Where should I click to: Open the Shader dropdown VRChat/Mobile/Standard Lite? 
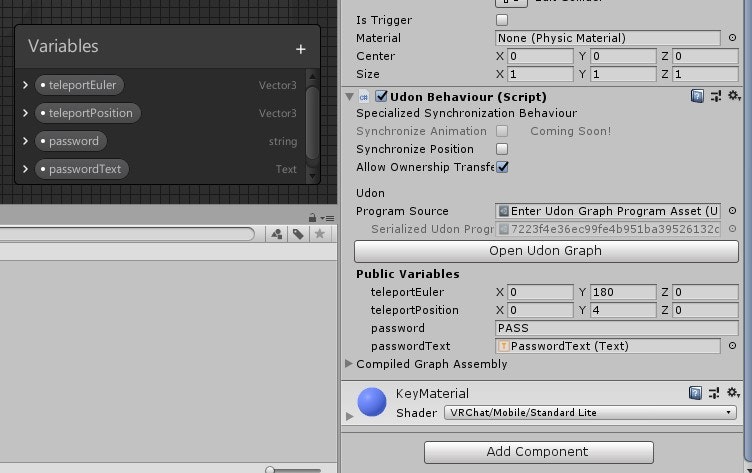coord(590,413)
